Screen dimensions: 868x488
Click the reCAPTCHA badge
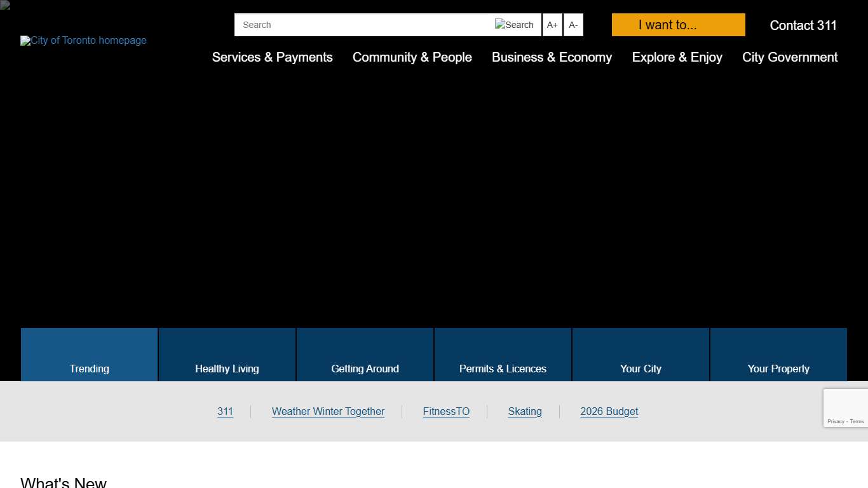[x=845, y=408]
